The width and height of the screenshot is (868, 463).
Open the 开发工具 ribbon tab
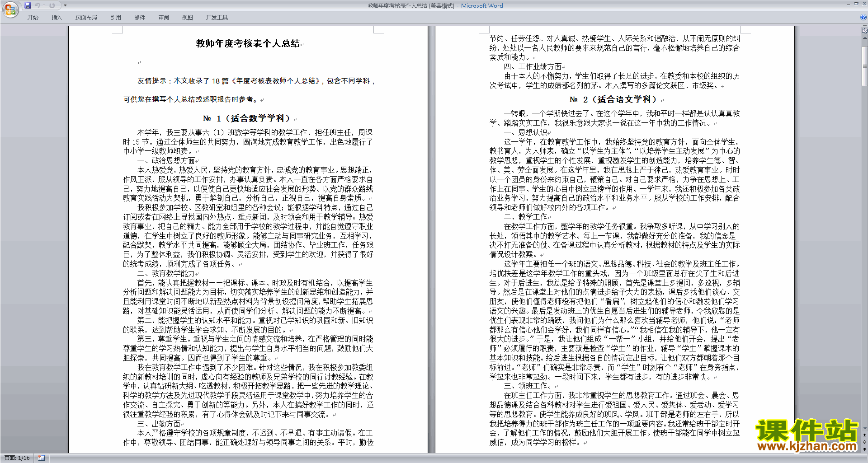pos(217,18)
